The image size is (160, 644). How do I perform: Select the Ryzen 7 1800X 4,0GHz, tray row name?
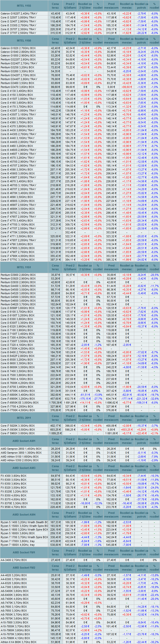(x=17, y=545)
